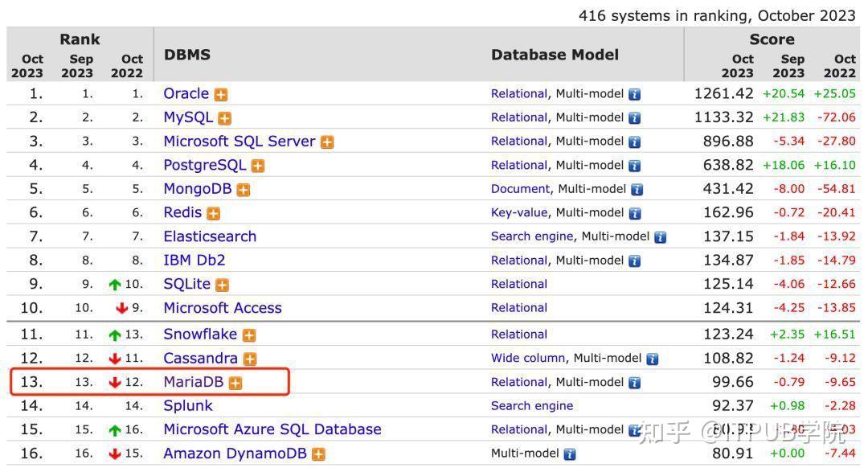Open the Microsoft SQL Server link
Viewport: 868px width, 468px height.
[x=239, y=142]
